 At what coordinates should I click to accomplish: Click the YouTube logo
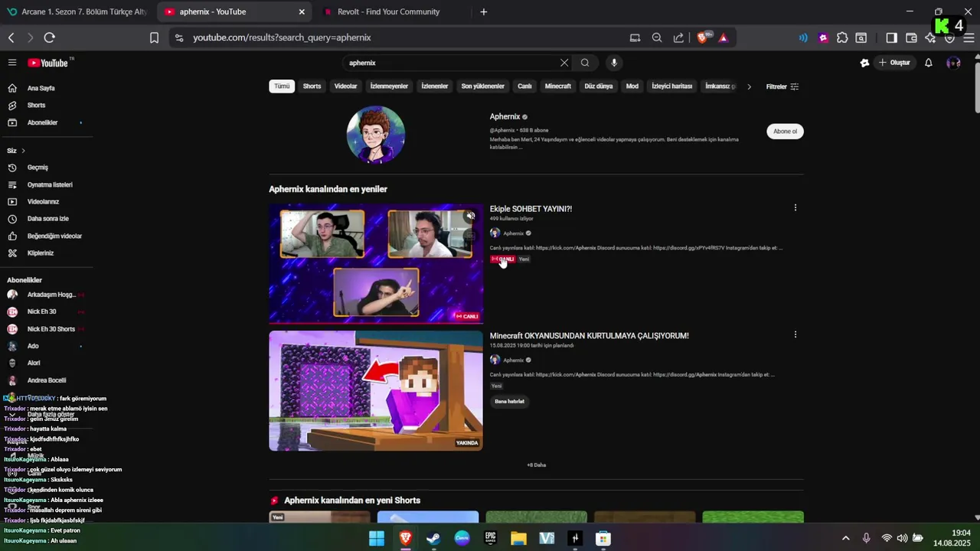pyautogui.click(x=48, y=63)
